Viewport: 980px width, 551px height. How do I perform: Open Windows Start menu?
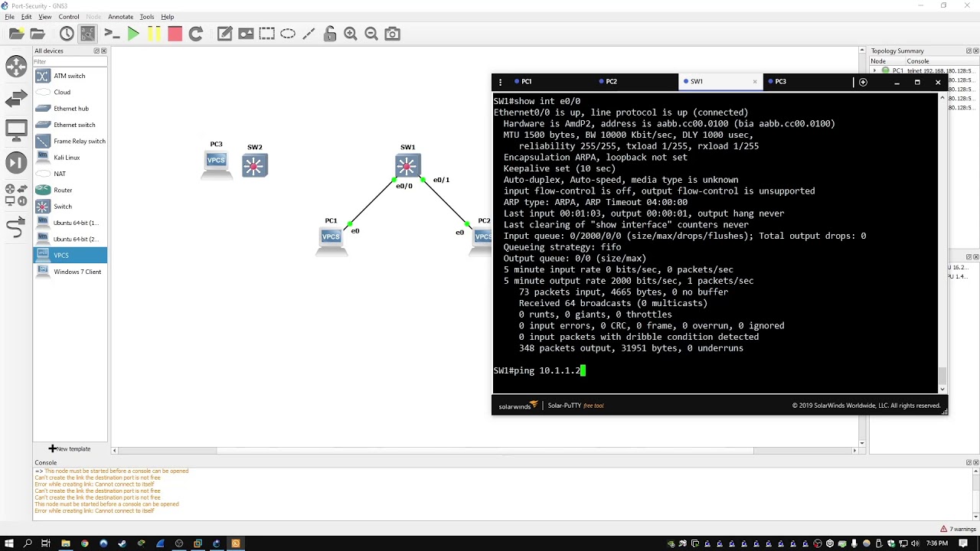point(9,543)
